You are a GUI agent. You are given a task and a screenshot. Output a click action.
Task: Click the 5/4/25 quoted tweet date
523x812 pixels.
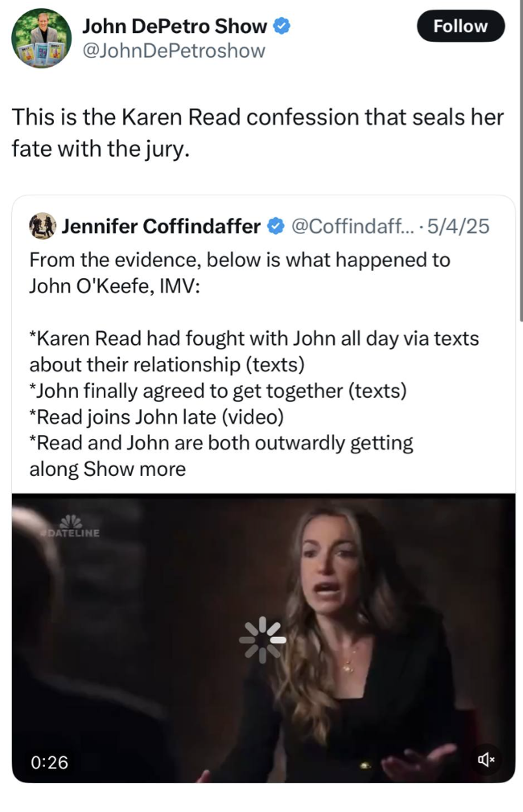[x=459, y=227]
